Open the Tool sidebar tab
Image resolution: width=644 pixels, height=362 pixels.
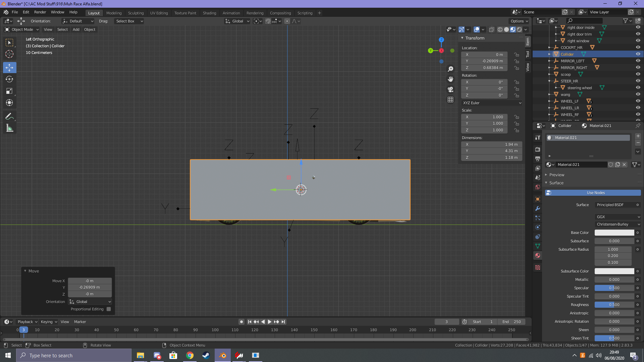pos(528,54)
